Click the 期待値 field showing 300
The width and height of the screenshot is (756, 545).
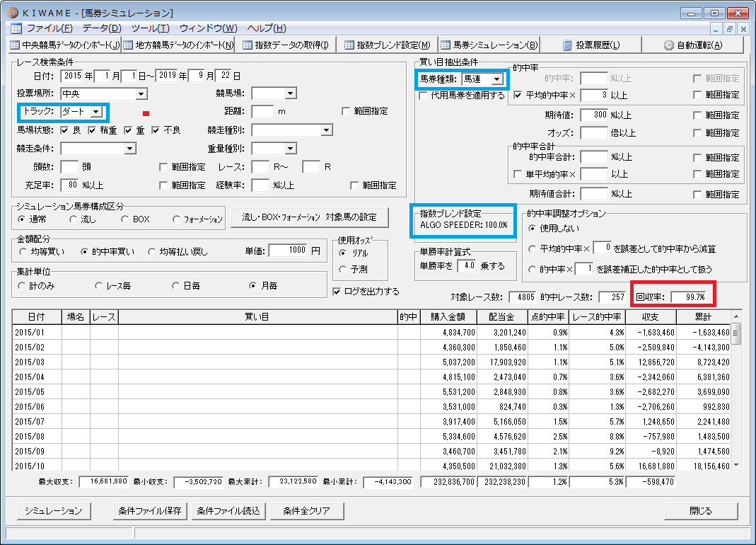pos(593,115)
